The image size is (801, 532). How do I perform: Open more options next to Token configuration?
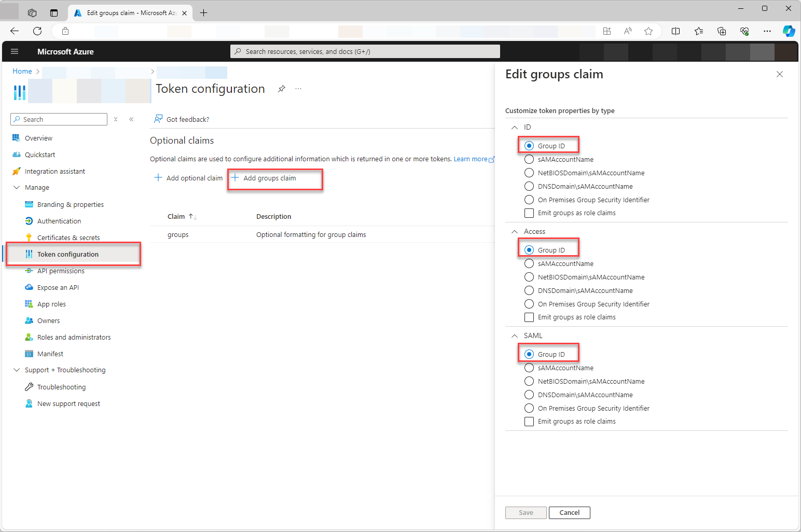pos(298,89)
